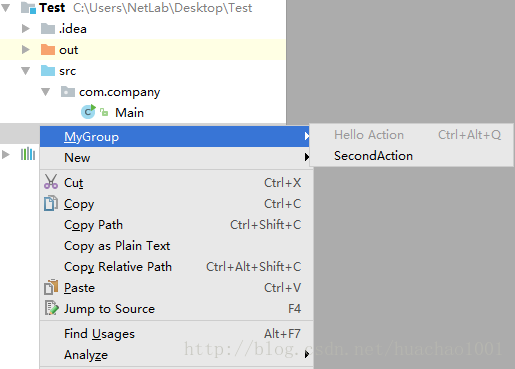This screenshot has width=515, height=369.
Task: Click the pencil icon beside Jump to Source
Action: tap(51, 308)
